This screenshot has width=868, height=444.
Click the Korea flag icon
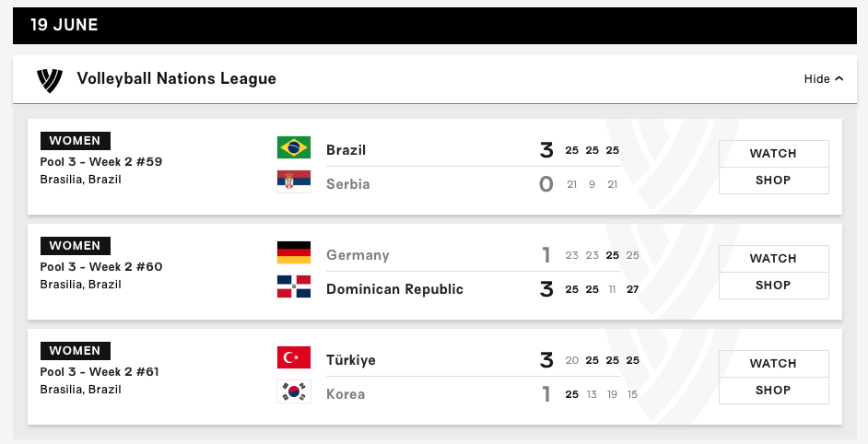click(294, 391)
